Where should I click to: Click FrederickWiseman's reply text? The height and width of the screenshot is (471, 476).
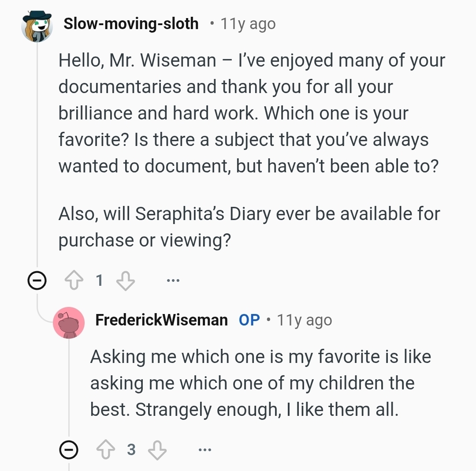[x=260, y=383]
